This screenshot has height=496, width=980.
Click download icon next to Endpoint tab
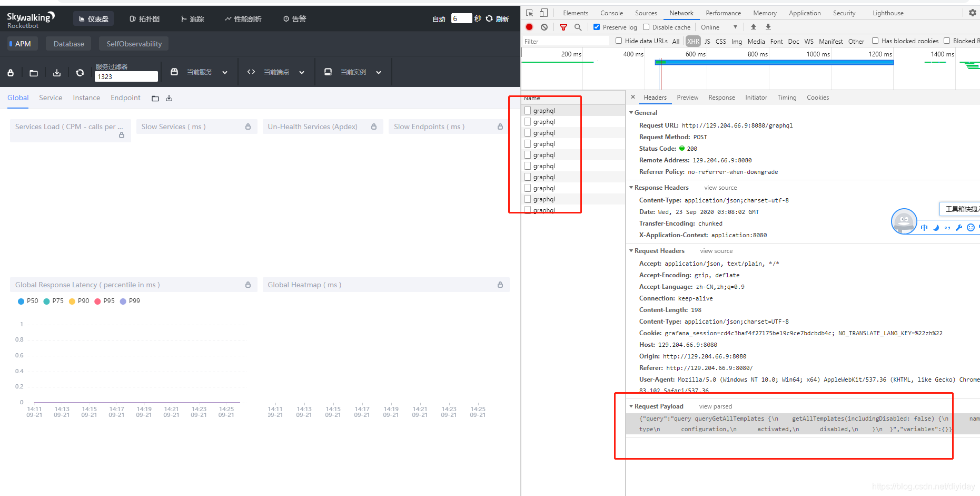(169, 98)
